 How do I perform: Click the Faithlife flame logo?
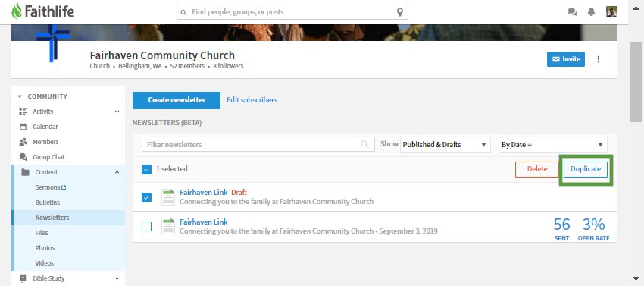[17, 11]
